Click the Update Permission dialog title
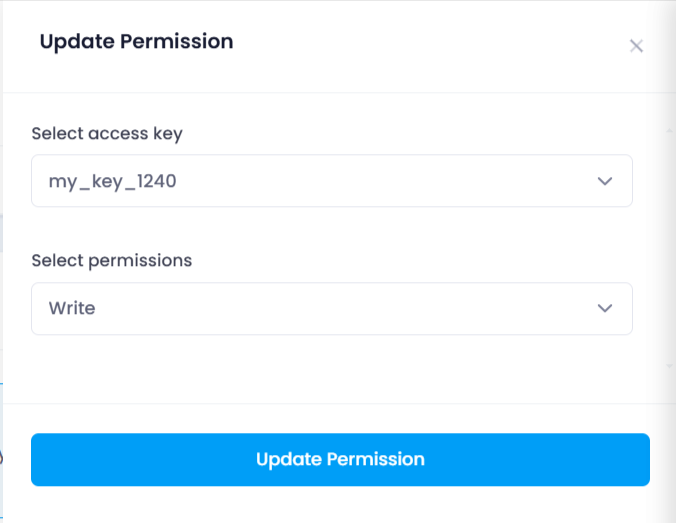 (136, 42)
